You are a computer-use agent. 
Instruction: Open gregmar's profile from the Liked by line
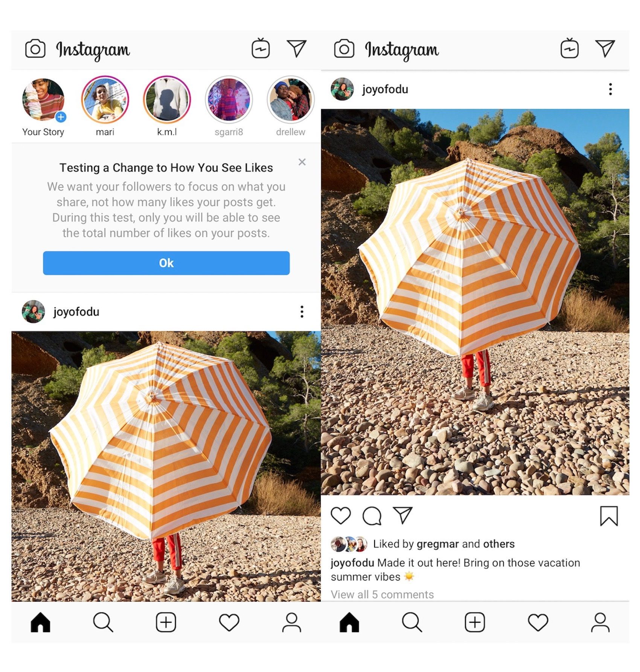pos(437,544)
